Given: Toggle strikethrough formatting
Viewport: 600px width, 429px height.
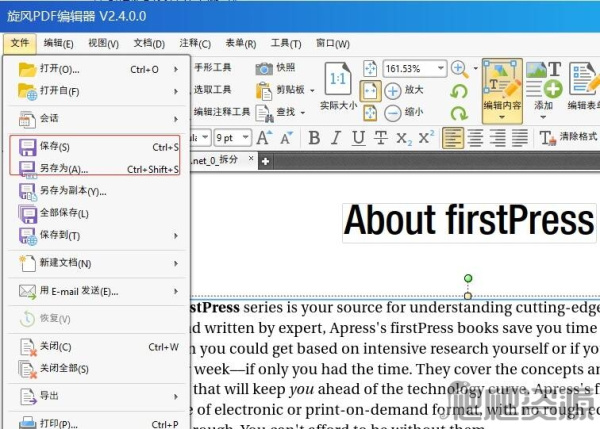Looking at the screenshot, I should click(380, 138).
